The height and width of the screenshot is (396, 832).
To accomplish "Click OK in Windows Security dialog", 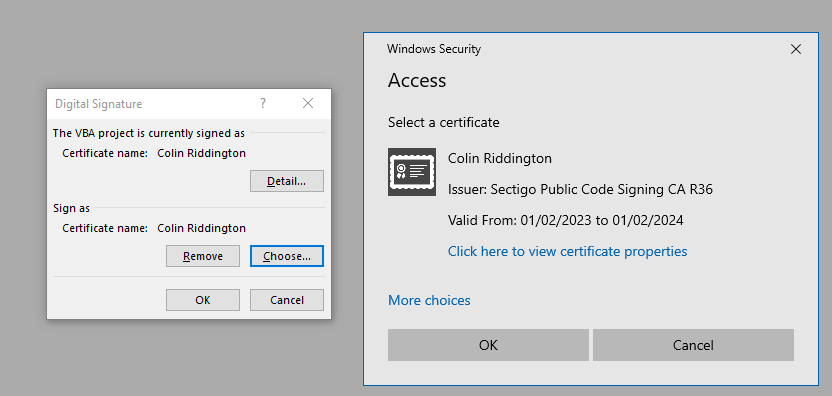I will click(x=488, y=345).
